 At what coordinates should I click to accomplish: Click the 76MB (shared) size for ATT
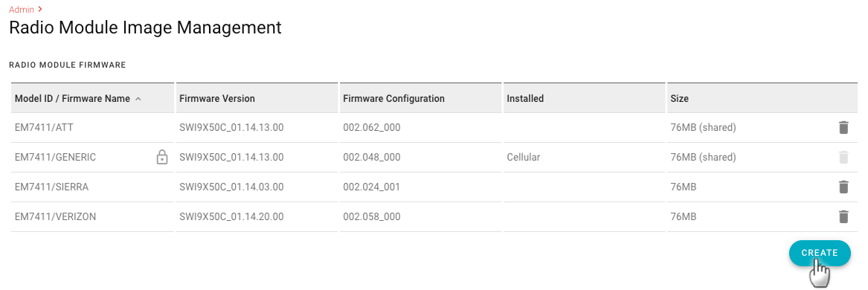(703, 128)
